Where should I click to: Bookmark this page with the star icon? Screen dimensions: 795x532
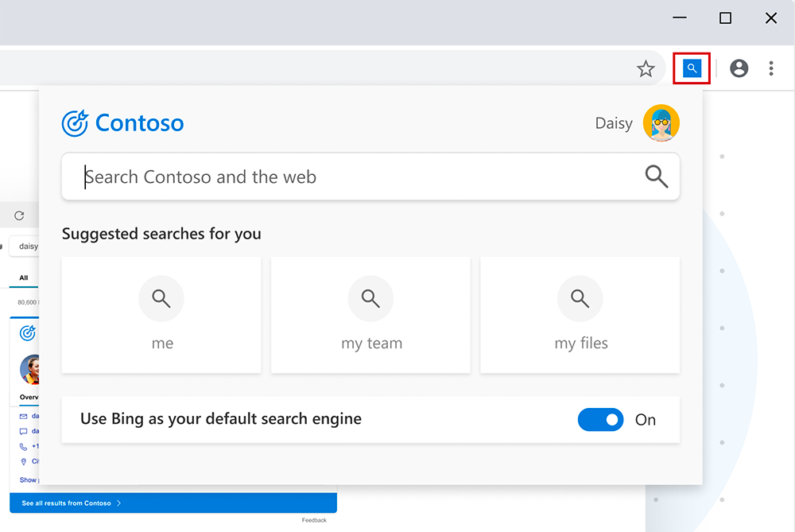646,69
